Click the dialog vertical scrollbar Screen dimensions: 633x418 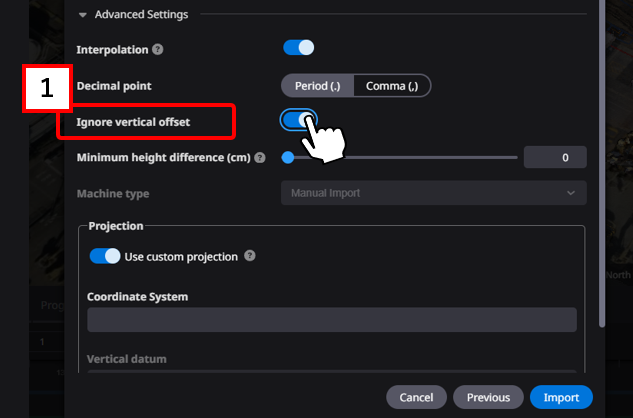pos(602,162)
